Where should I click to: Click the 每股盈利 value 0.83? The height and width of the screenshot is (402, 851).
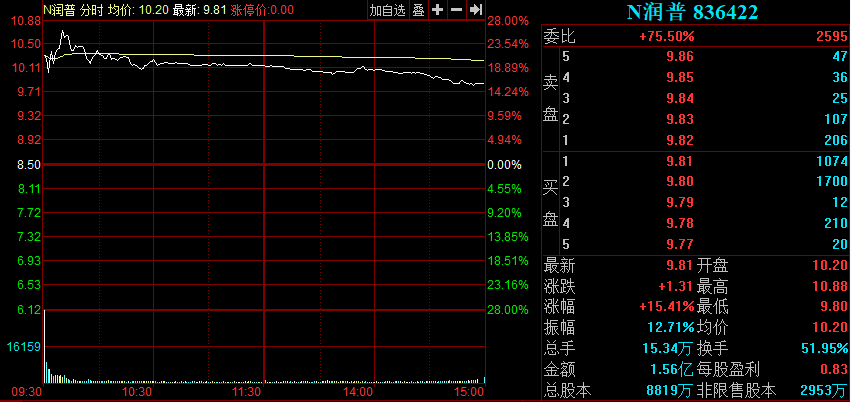click(836, 369)
